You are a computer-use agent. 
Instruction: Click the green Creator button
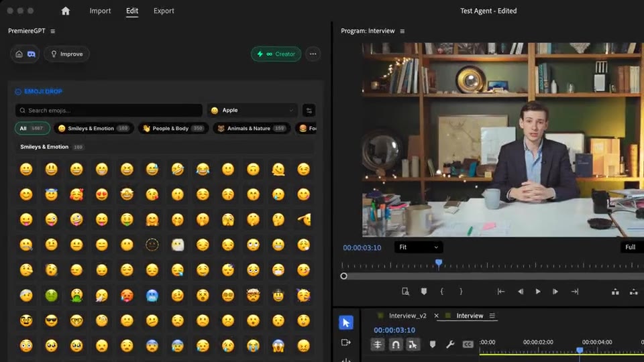click(x=276, y=54)
